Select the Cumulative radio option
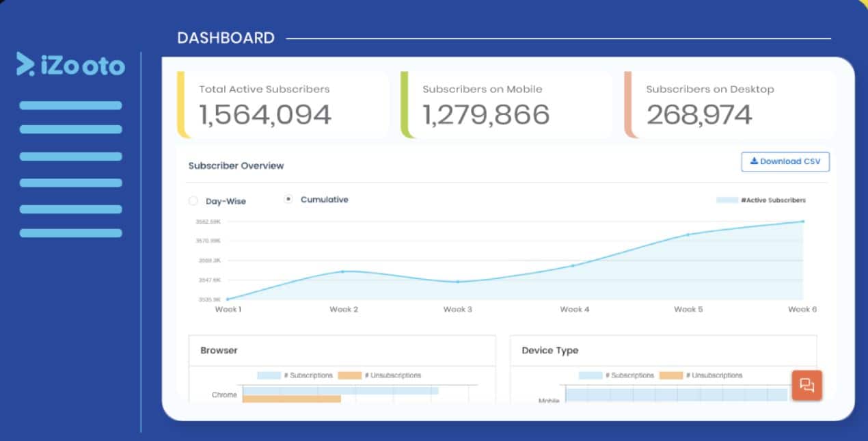This screenshot has width=868, height=441. click(x=288, y=200)
